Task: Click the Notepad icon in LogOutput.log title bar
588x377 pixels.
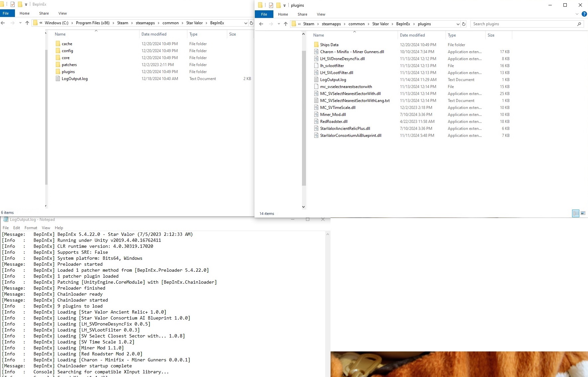Action: (6, 219)
